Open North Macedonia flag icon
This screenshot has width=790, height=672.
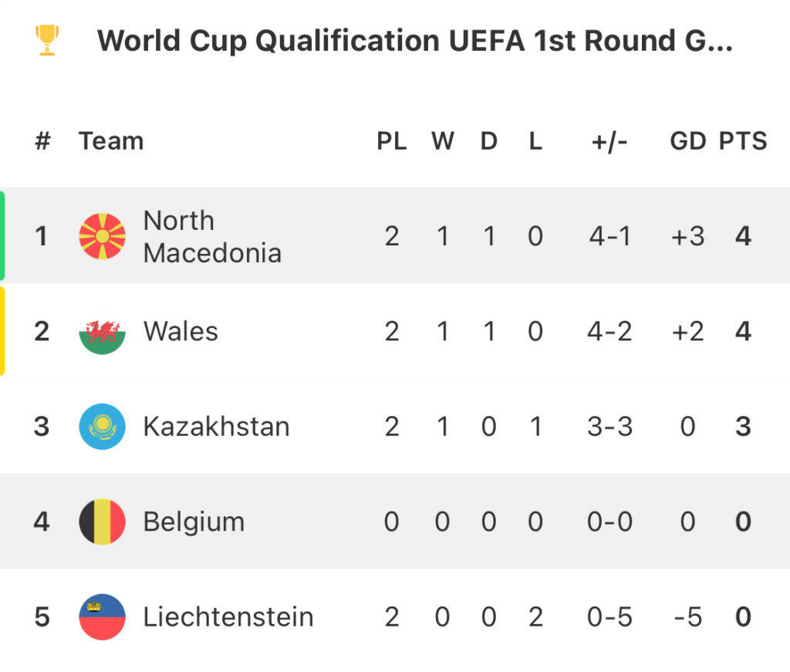pos(103,236)
